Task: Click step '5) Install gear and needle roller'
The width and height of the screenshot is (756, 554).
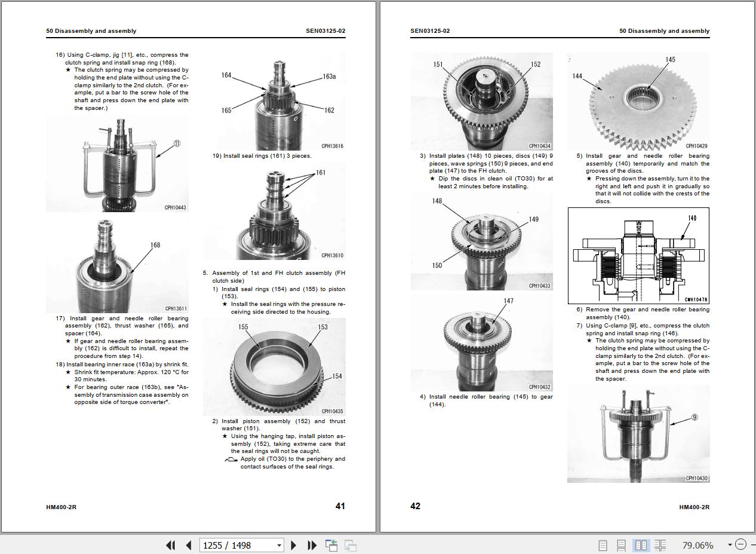Action: pos(643,163)
